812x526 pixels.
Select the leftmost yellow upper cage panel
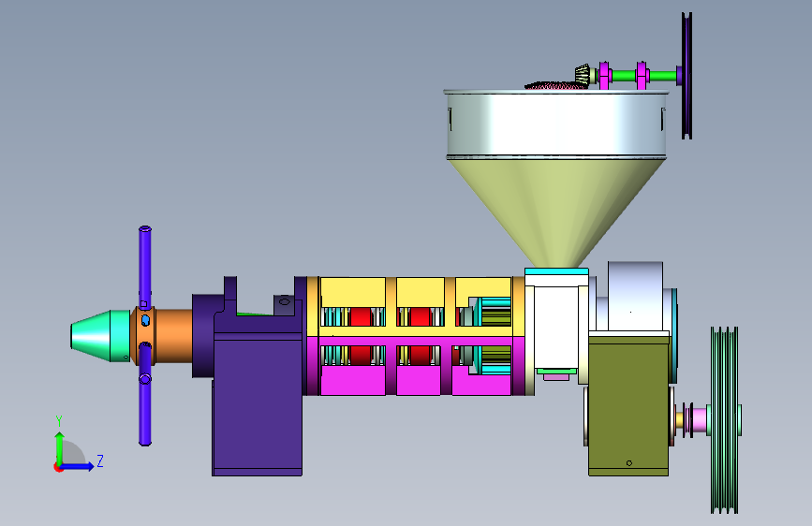point(353,293)
